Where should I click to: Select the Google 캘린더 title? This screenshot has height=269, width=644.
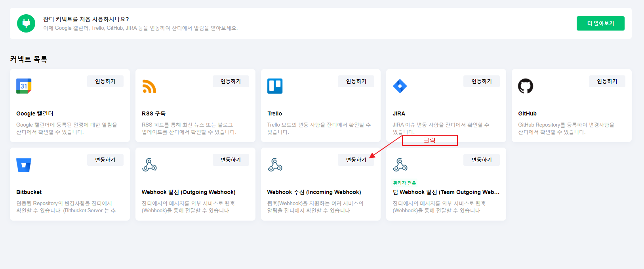pyautogui.click(x=35, y=113)
